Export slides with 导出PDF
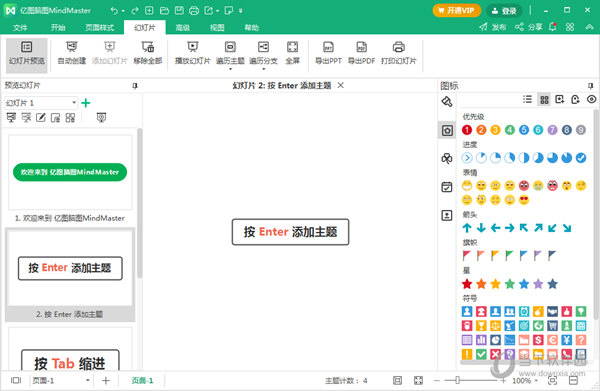 (x=361, y=53)
